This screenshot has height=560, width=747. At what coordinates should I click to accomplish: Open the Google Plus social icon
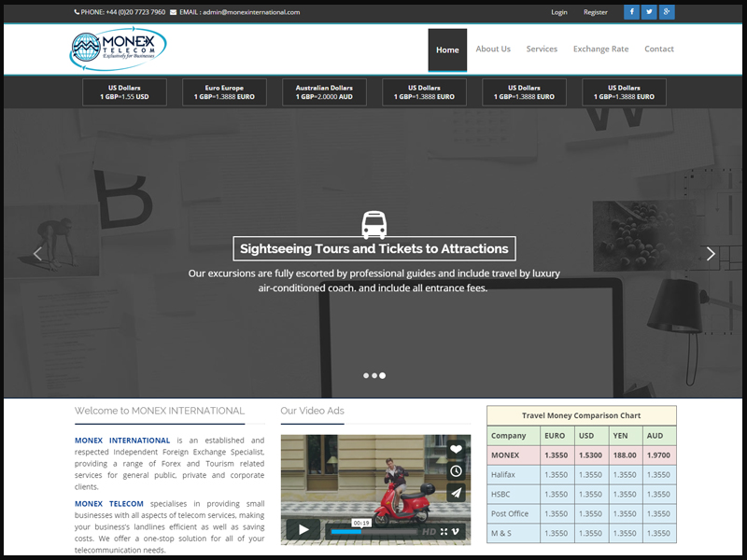coord(667,12)
